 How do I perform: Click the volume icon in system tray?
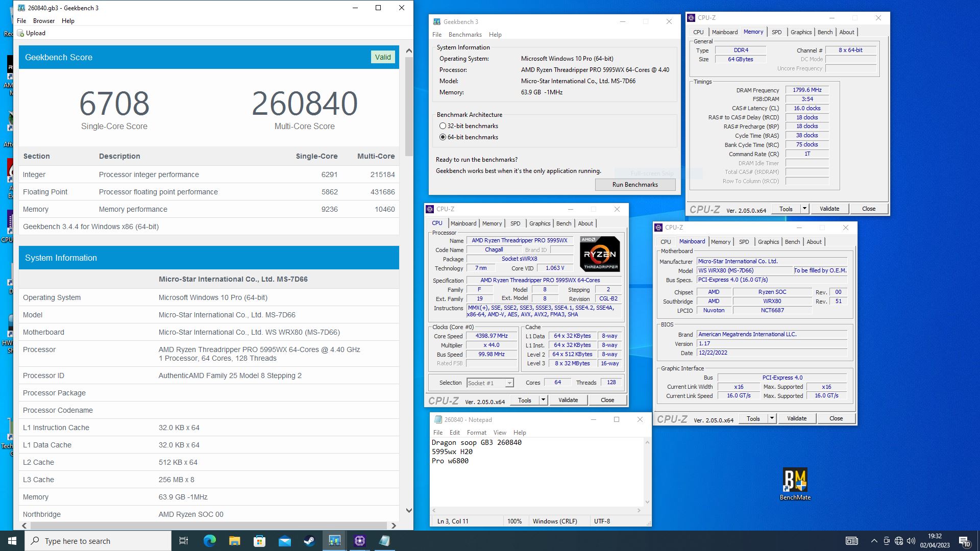(911, 541)
